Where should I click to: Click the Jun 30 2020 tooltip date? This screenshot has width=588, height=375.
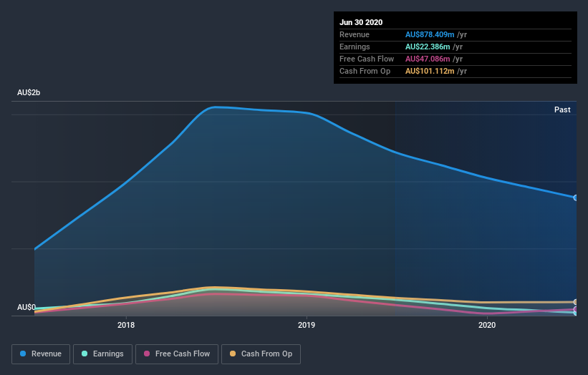point(361,22)
